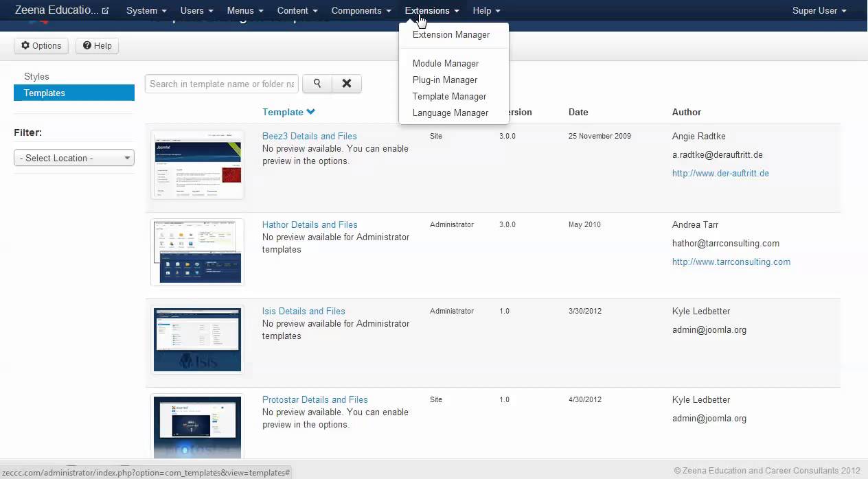Click the Filter: label in sidebar
The width and height of the screenshot is (868, 479).
coord(28,132)
